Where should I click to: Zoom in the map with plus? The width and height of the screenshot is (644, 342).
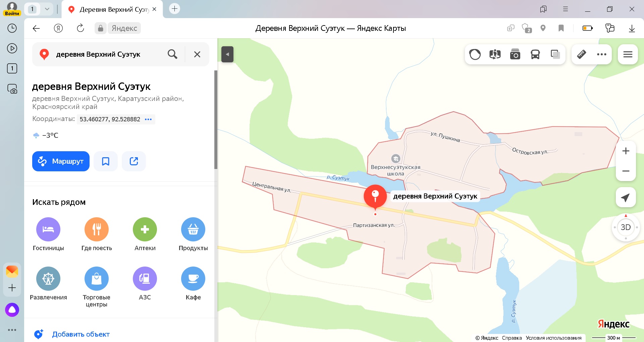(x=626, y=151)
